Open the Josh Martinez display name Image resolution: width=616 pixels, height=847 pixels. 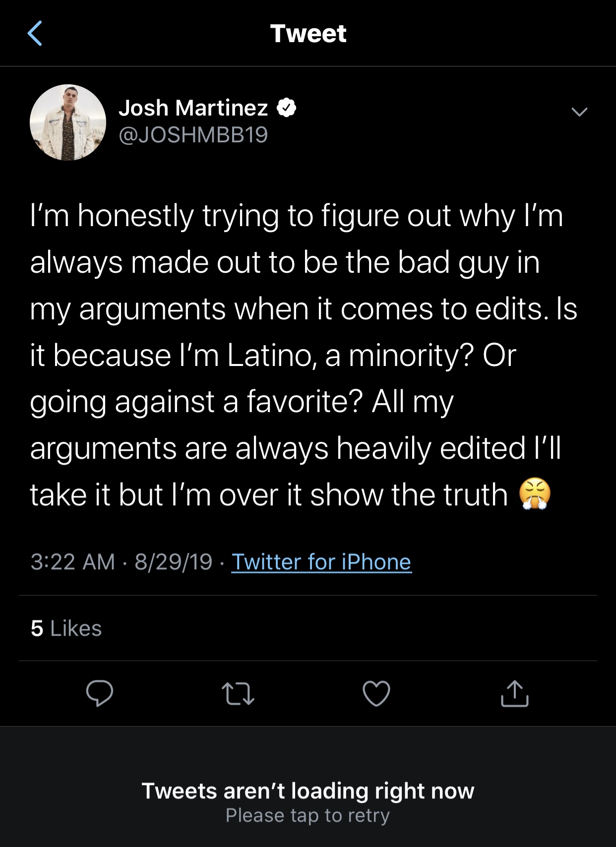[193, 108]
